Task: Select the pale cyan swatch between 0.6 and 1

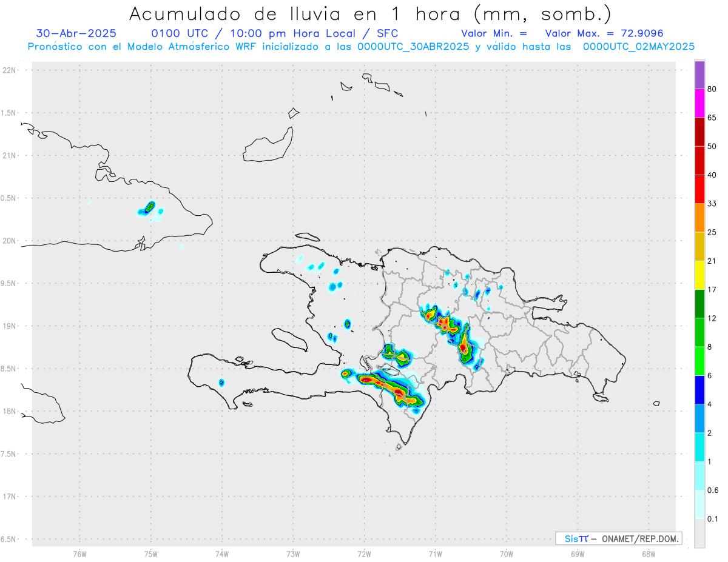Action: 699,476
